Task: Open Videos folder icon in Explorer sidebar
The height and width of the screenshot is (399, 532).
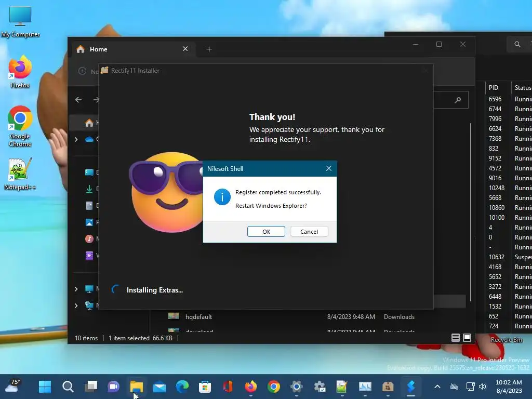Action: click(x=89, y=256)
